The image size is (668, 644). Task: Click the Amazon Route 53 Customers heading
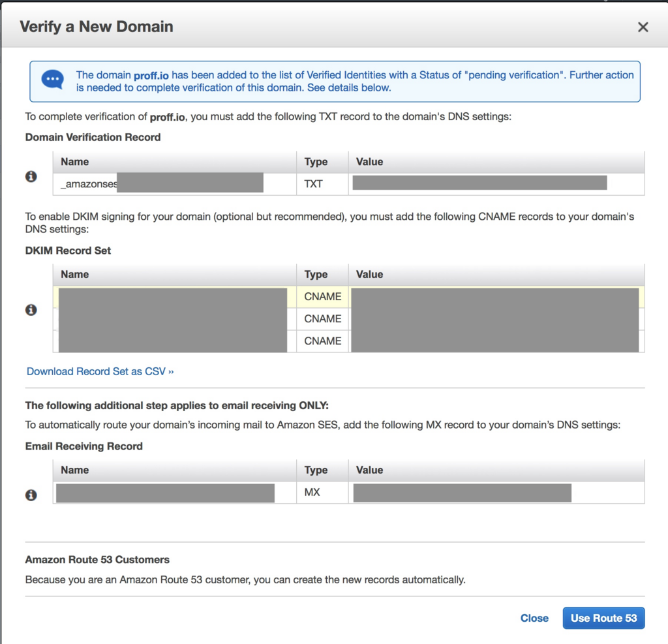pos(97,560)
